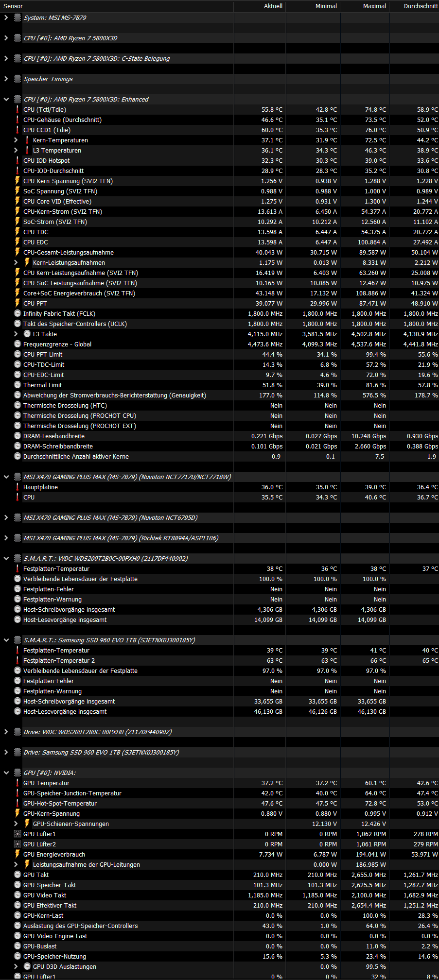Click the Maximal column header
439x980 pixels.
pos(365,6)
